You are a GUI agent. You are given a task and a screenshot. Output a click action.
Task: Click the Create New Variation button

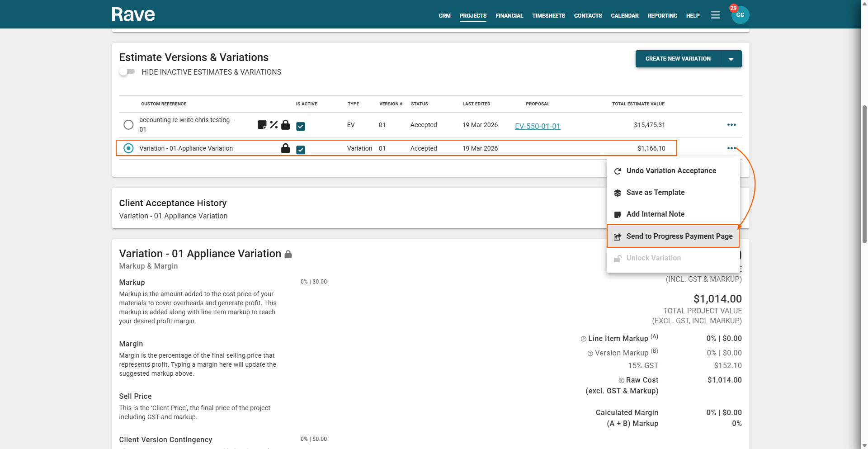[x=678, y=59]
